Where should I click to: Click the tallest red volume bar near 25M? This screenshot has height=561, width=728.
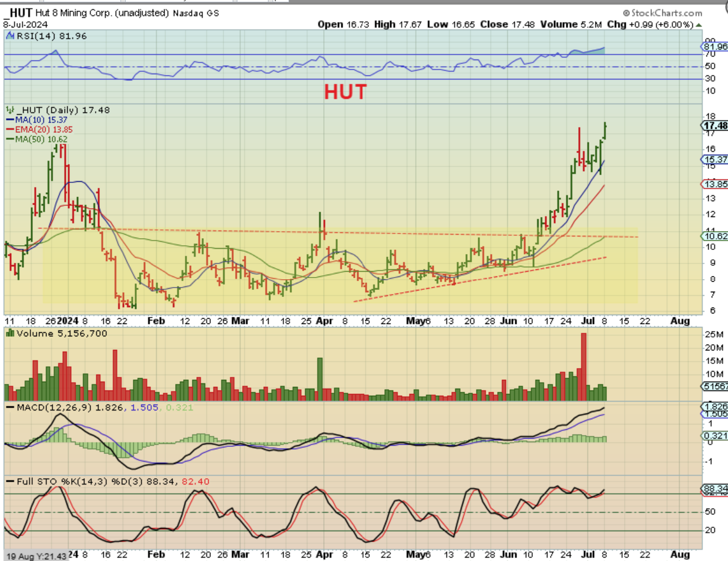(583, 367)
